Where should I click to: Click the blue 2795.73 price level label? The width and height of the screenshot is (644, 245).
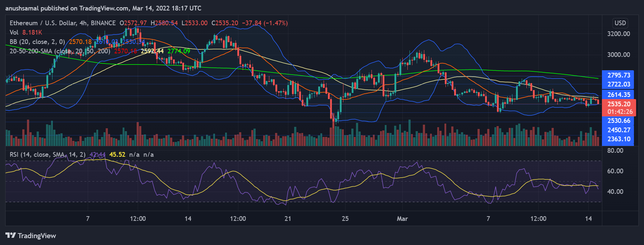618,75
